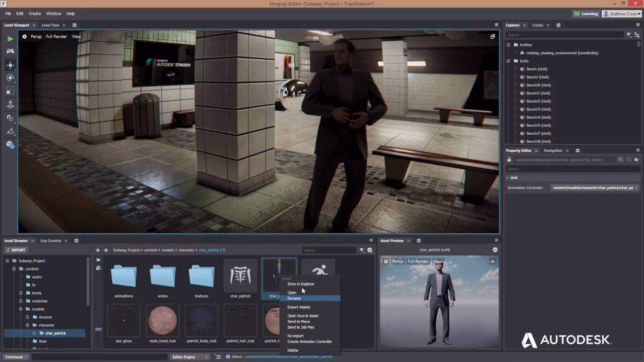This screenshot has width=644, height=362.
Task: Click the angle measure tool icon
Action: (10, 131)
